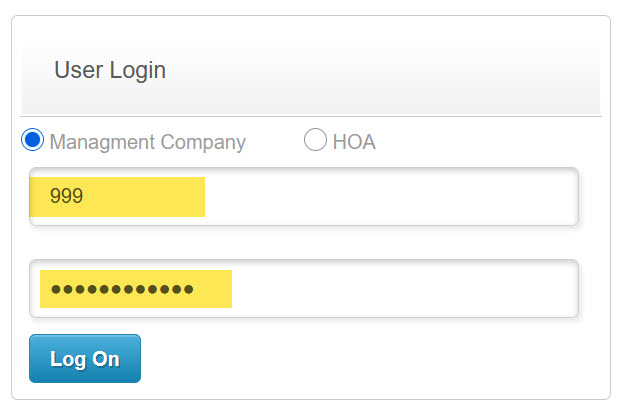Select the HOA radio button

coord(315,141)
